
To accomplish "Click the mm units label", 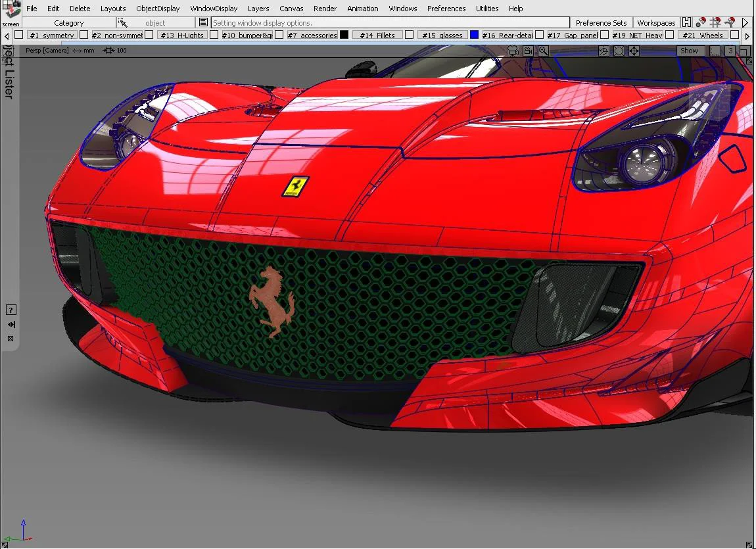I will (x=89, y=50).
